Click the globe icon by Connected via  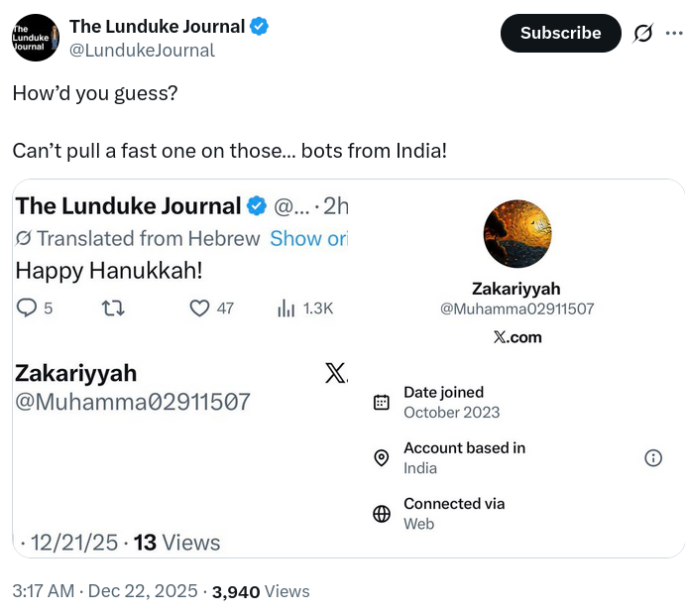[381, 513]
